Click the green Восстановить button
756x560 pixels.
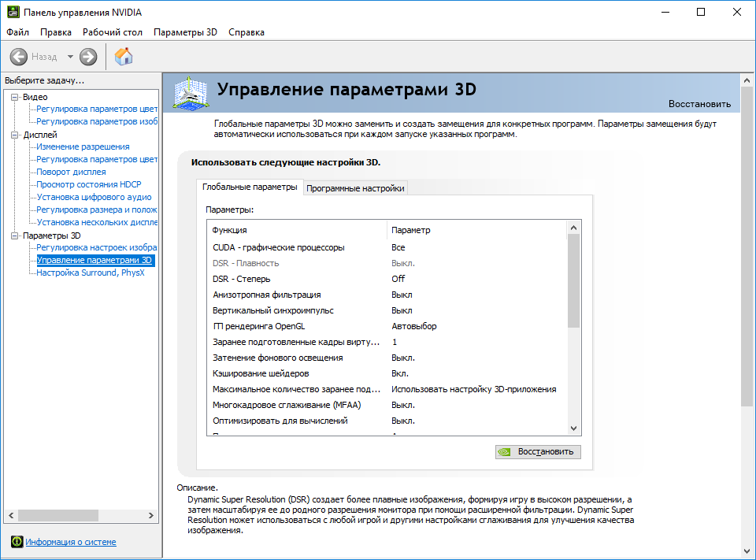tap(538, 452)
